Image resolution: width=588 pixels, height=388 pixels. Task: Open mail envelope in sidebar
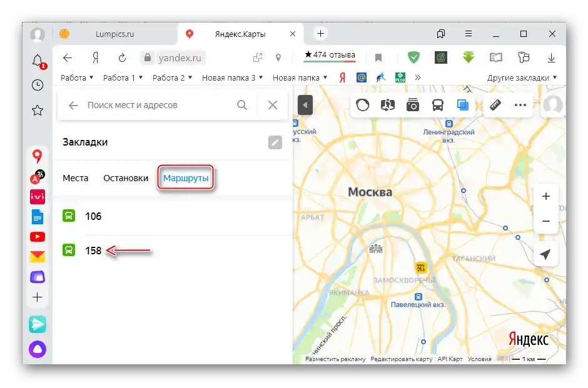(x=38, y=257)
